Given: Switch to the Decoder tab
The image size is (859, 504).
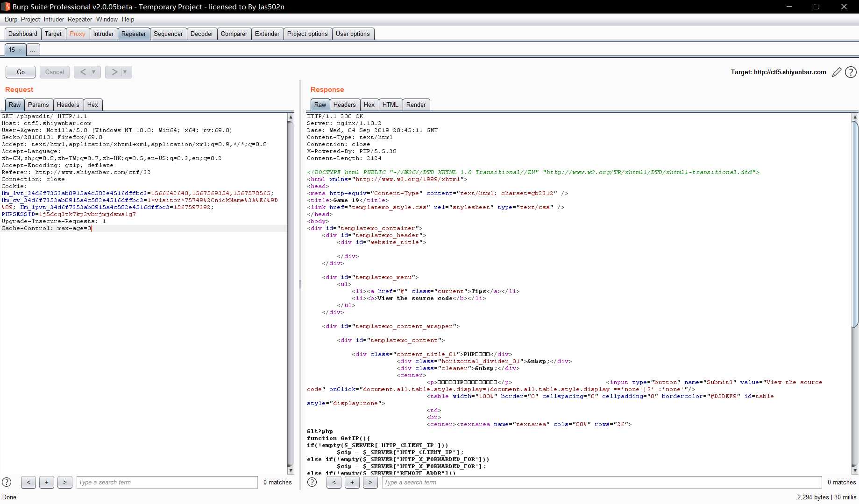Looking at the screenshot, I should pos(202,34).
